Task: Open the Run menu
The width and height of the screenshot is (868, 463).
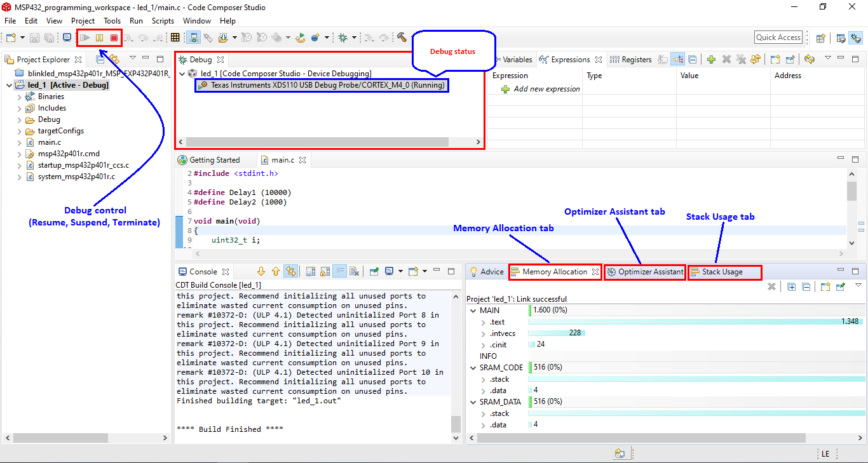Action: pos(136,20)
